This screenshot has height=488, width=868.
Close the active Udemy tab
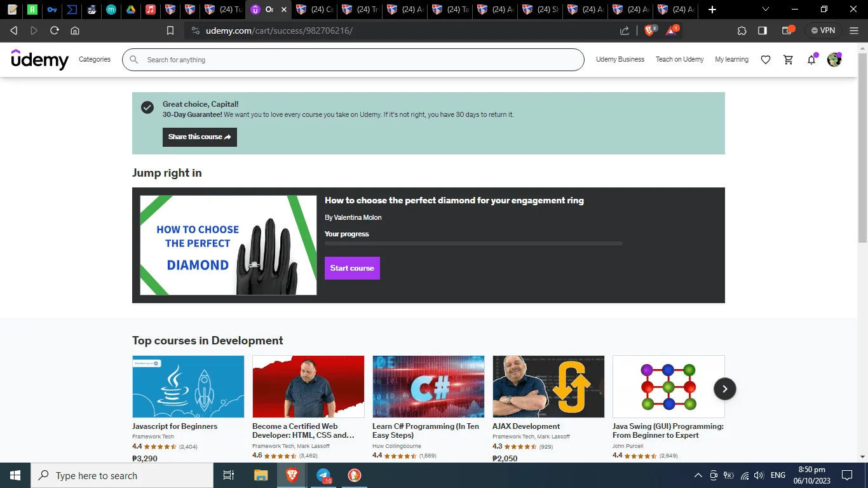click(284, 10)
